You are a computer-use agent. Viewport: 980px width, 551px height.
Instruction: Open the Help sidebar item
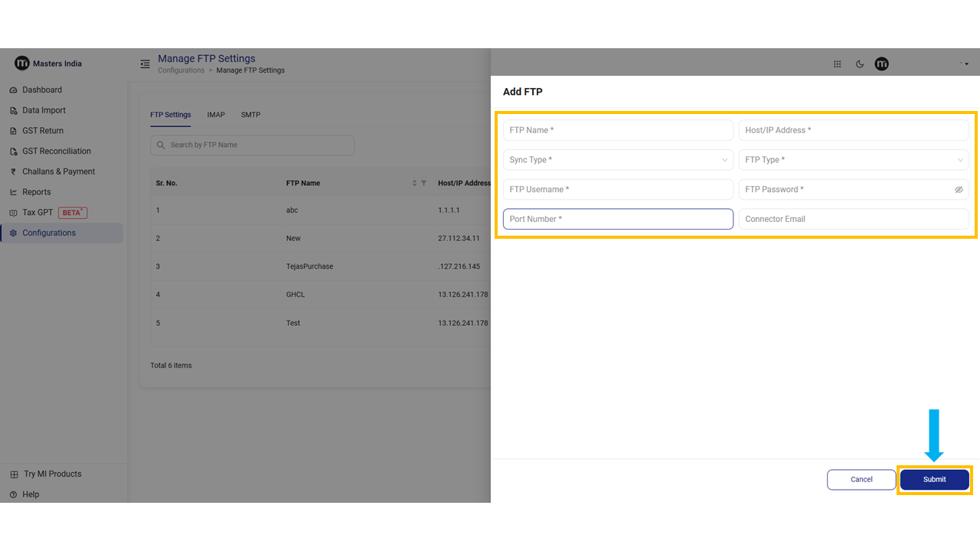(31, 494)
